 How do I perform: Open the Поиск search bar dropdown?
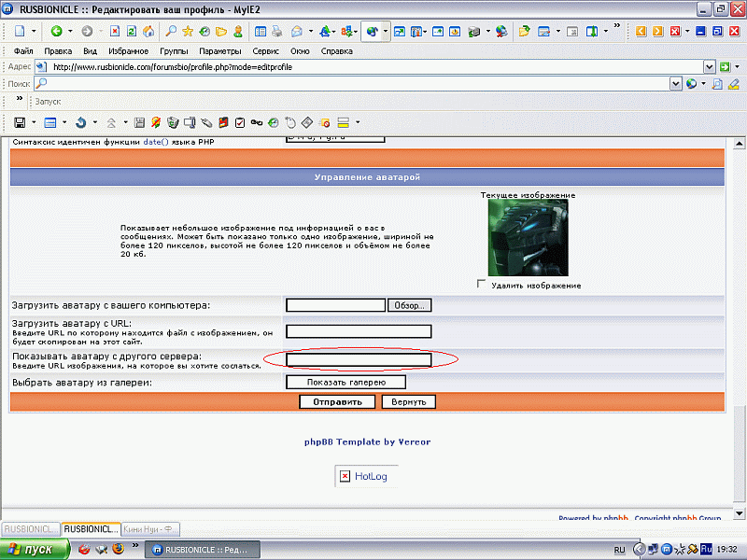(x=675, y=84)
